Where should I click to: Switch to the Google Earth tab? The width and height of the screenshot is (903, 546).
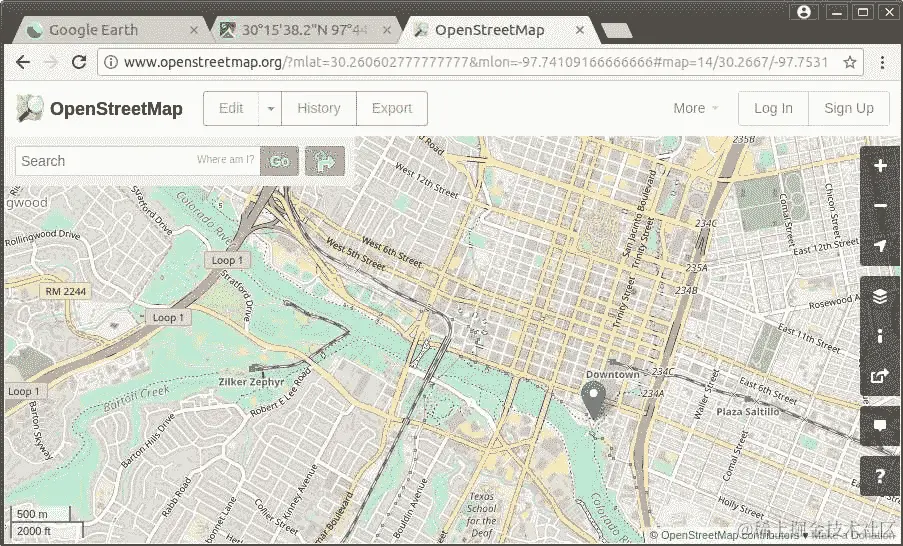coord(109,30)
